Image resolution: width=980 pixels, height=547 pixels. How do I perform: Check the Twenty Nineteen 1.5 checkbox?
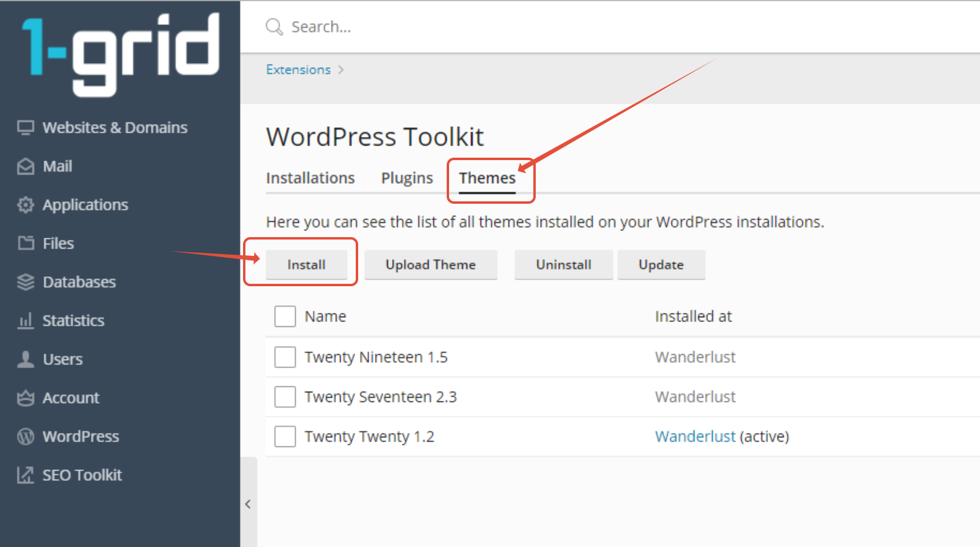pos(285,357)
